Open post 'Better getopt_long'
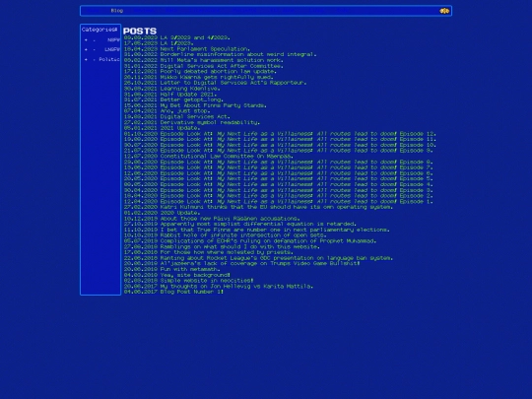This screenshot has height=399, width=532. click(x=192, y=100)
